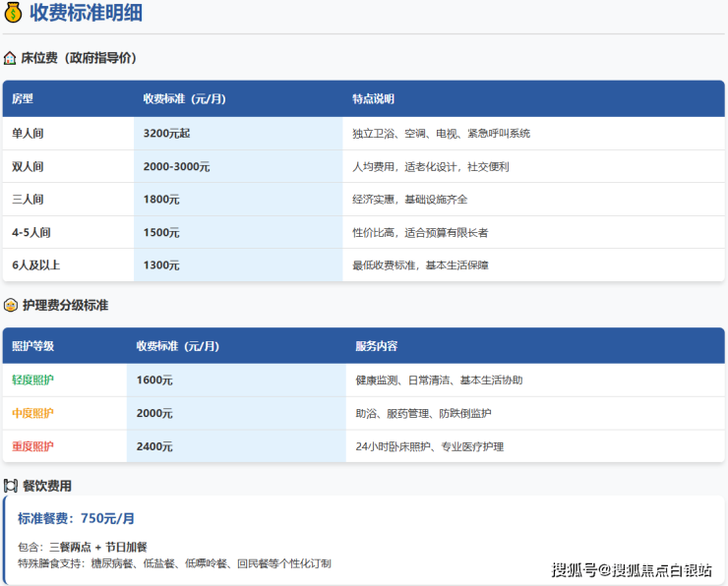Click the house icon next to 床位费
This screenshot has height=586, width=728.
tap(10, 58)
